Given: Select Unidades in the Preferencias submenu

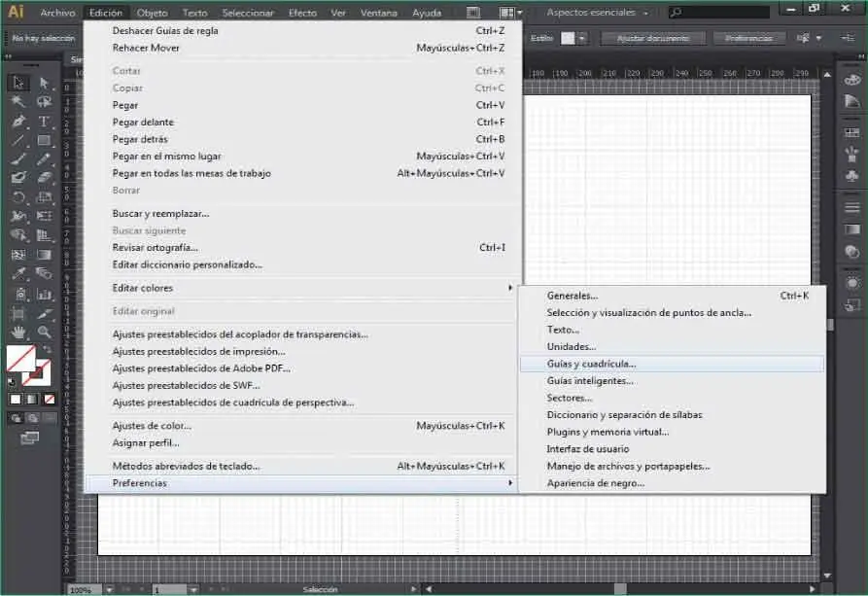Looking at the screenshot, I should coord(672,347).
